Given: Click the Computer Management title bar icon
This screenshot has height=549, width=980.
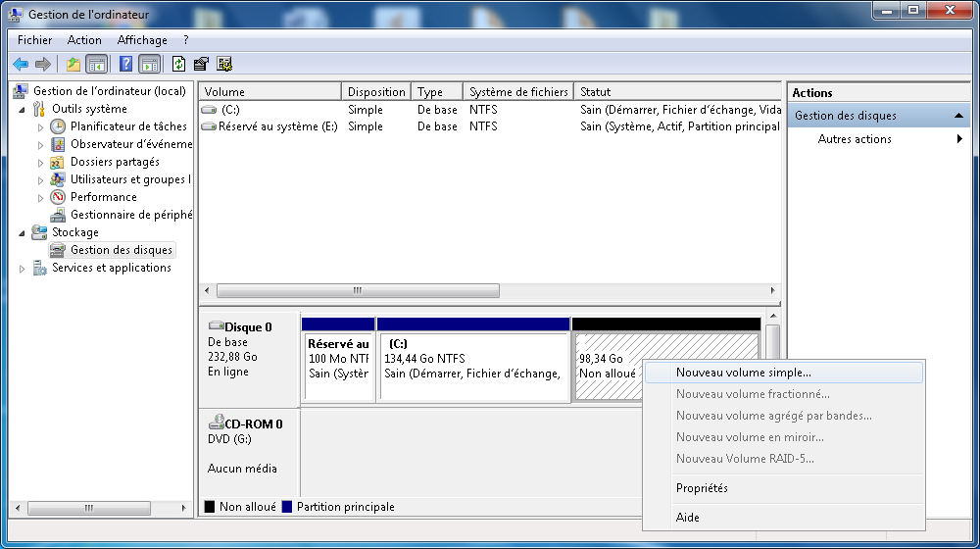Looking at the screenshot, I should tap(16, 14).
